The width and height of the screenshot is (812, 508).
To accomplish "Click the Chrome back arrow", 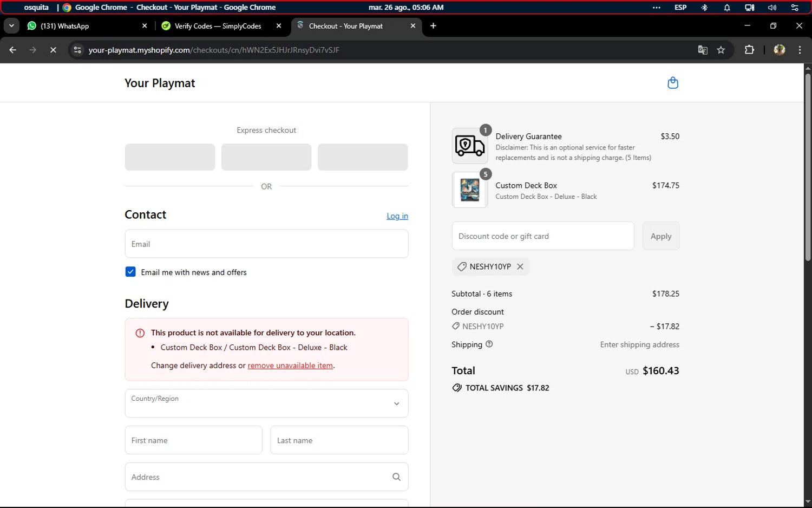I will click(13, 50).
